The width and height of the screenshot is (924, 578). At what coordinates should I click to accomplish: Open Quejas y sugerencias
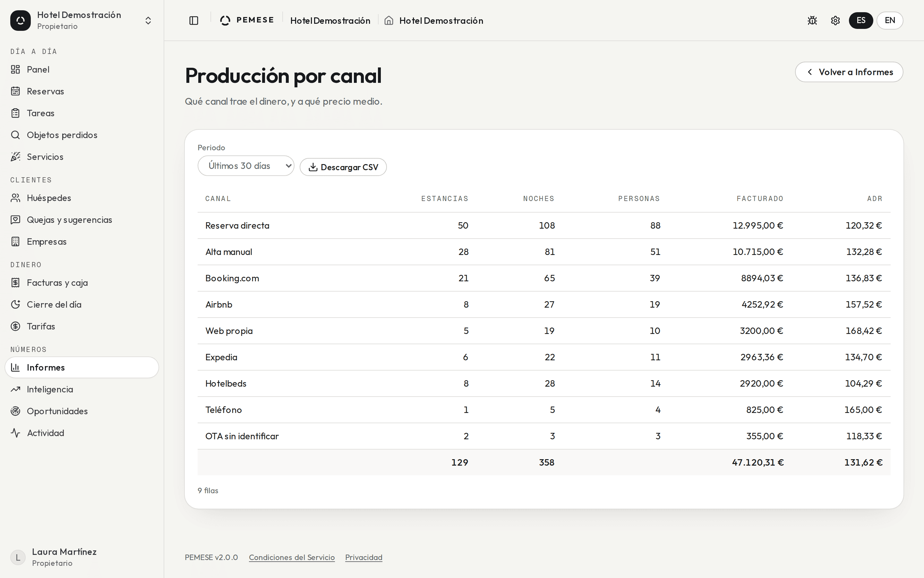coord(82,220)
